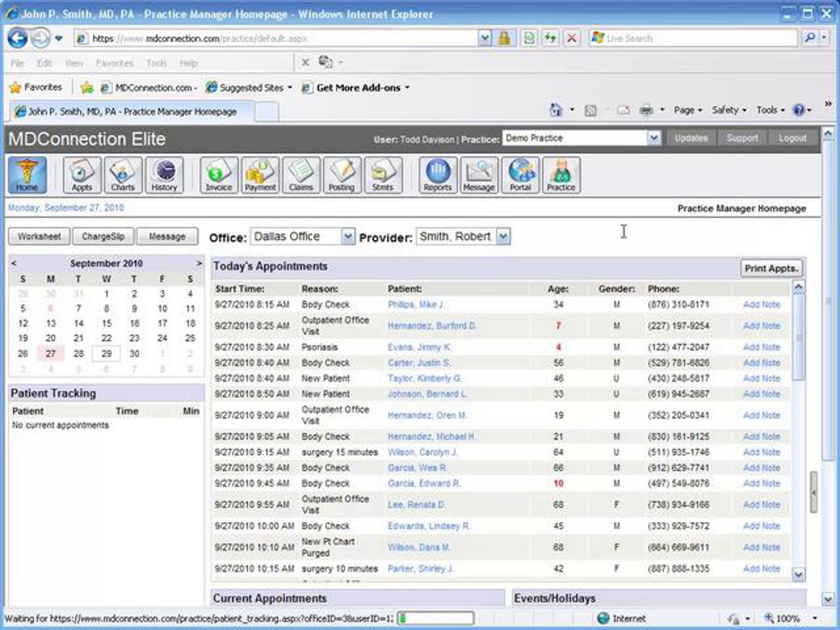Screen dimensions: 840x630
Task: Click the Worksheet button
Action: (x=39, y=237)
